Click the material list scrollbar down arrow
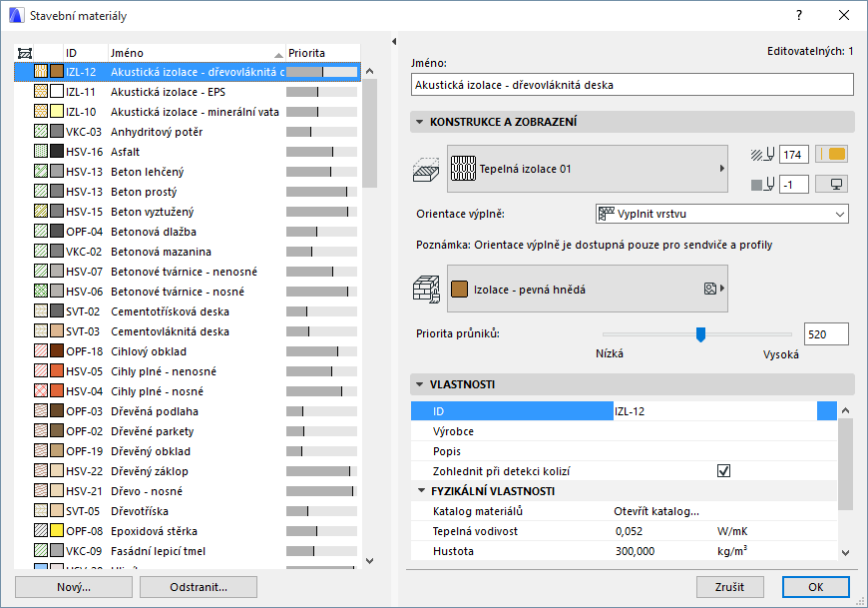This screenshot has width=868, height=608. tap(370, 560)
